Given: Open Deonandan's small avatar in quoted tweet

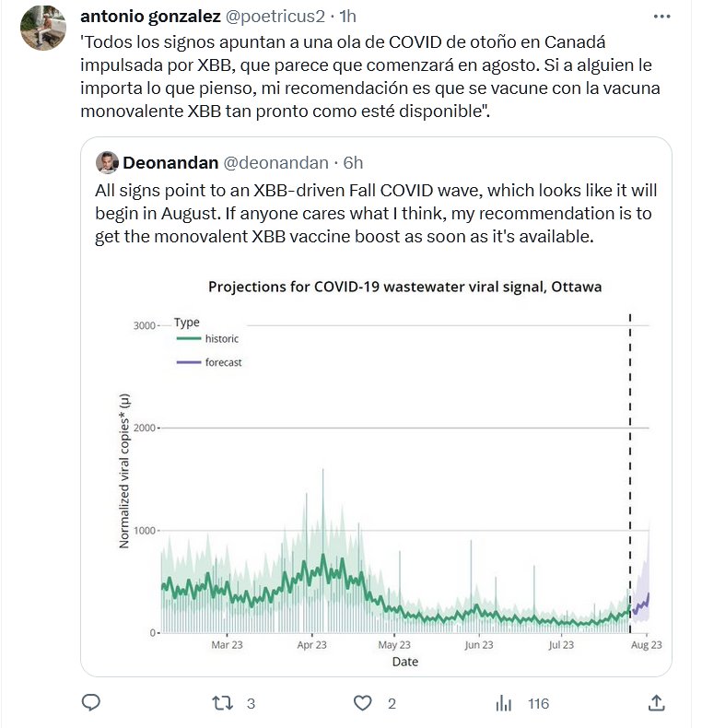Looking at the screenshot, I should click(106, 162).
